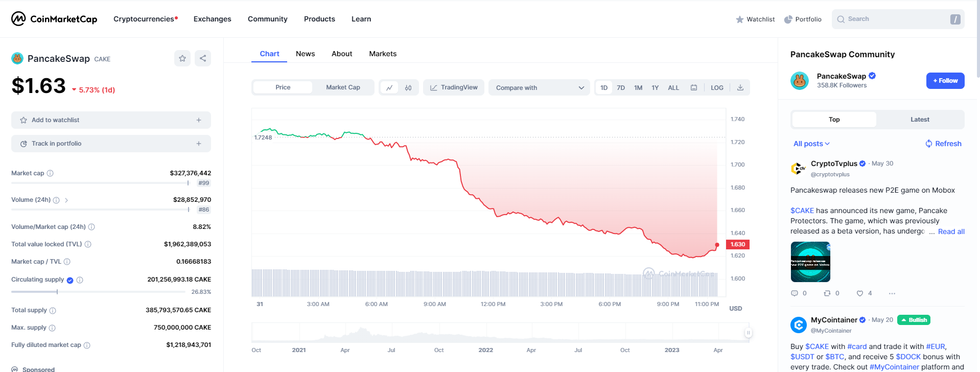
Task: Select the candlestick chart icon
Action: click(408, 87)
